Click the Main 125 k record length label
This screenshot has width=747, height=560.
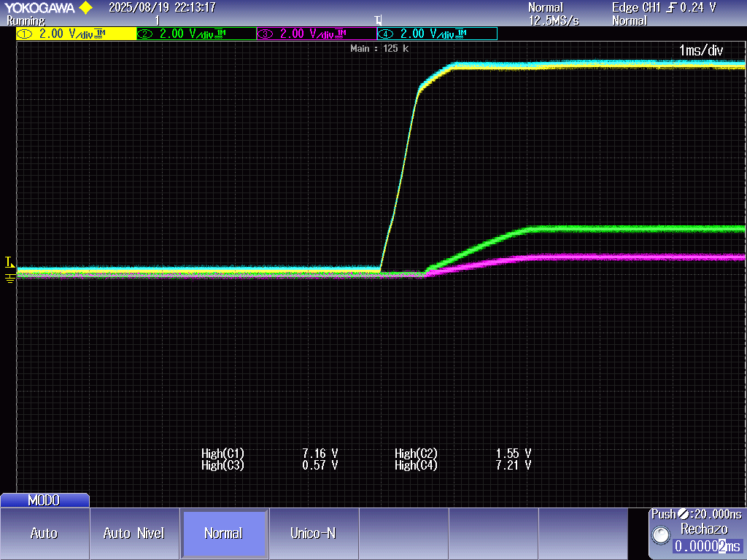click(x=379, y=49)
